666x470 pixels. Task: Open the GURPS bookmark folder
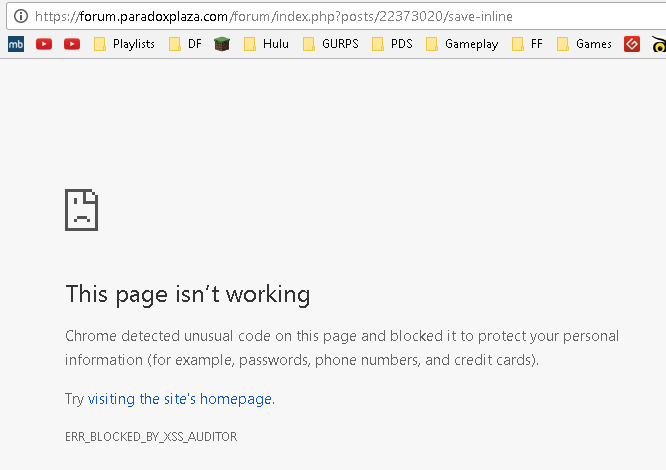pyautogui.click(x=329, y=44)
